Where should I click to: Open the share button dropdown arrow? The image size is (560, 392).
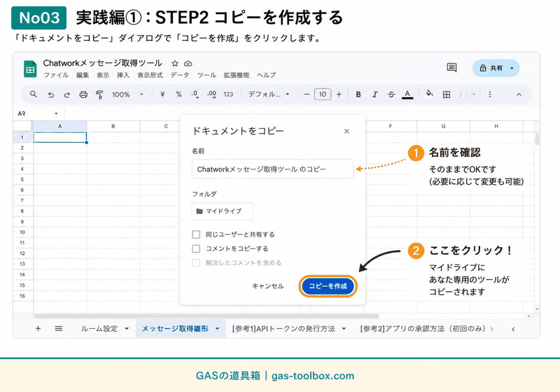point(512,68)
